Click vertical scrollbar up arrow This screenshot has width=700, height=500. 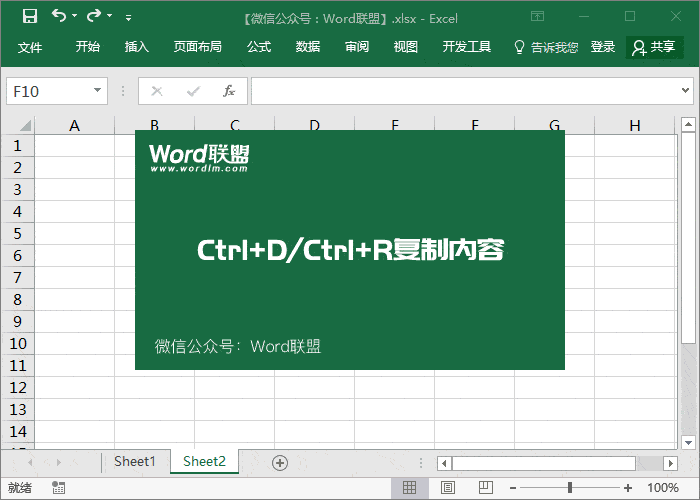[x=688, y=124]
